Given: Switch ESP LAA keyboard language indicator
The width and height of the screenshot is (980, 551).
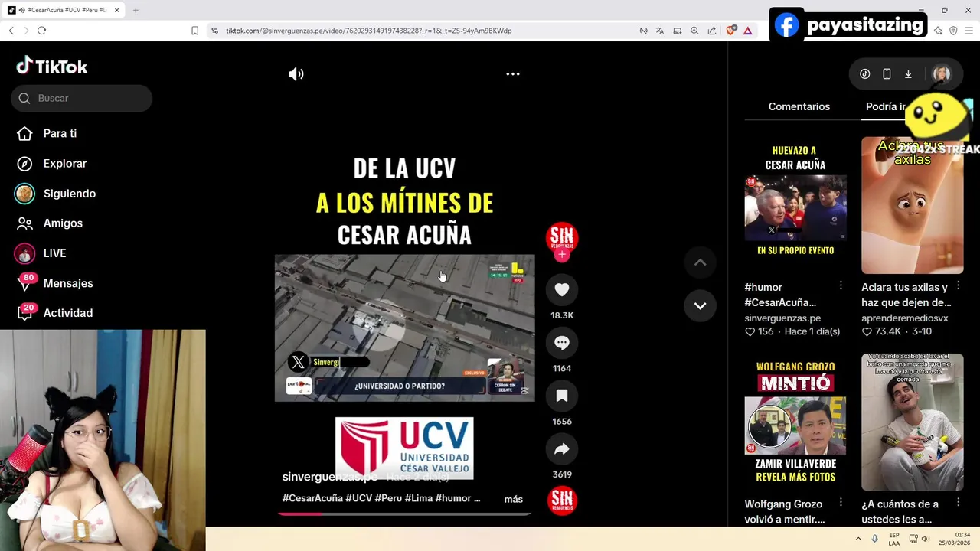Looking at the screenshot, I should (894, 539).
